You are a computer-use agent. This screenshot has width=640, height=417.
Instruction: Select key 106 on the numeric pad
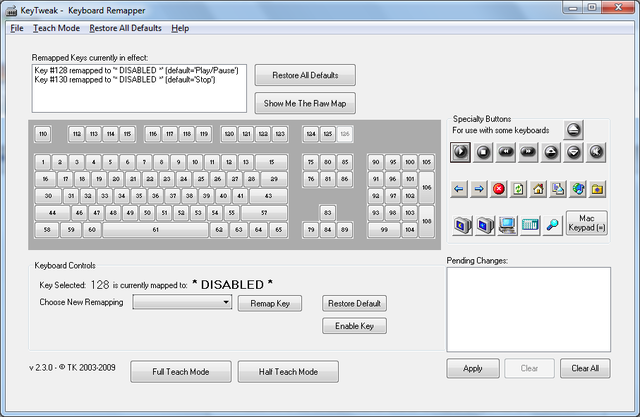coord(427,188)
